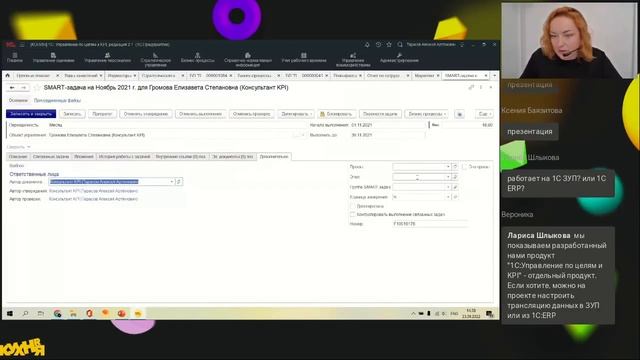Open the Администрирование section

click(399, 58)
